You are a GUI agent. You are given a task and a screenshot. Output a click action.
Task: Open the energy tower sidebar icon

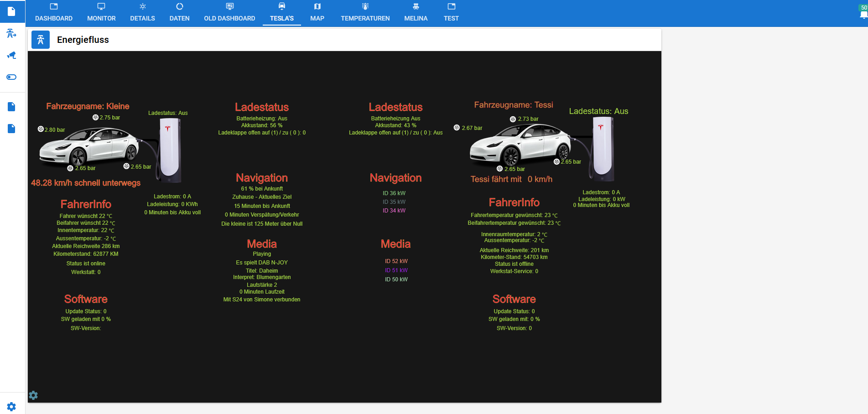pyautogui.click(x=12, y=33)
